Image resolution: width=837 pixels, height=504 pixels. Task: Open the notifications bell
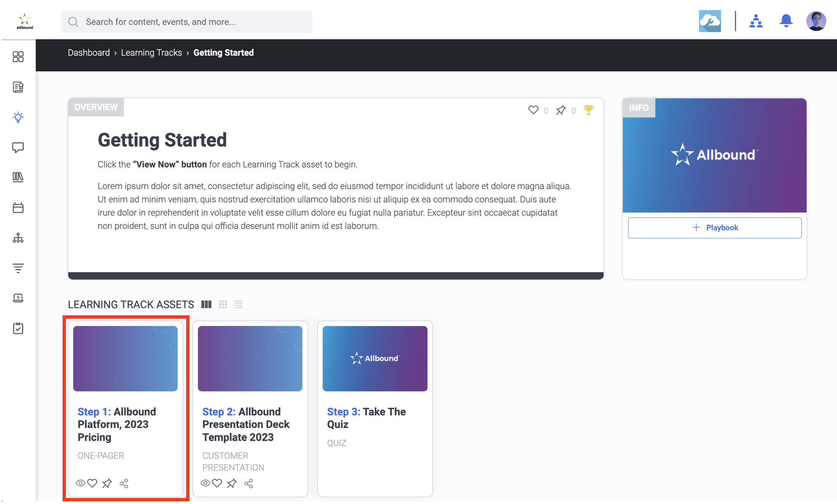[786, 21]
